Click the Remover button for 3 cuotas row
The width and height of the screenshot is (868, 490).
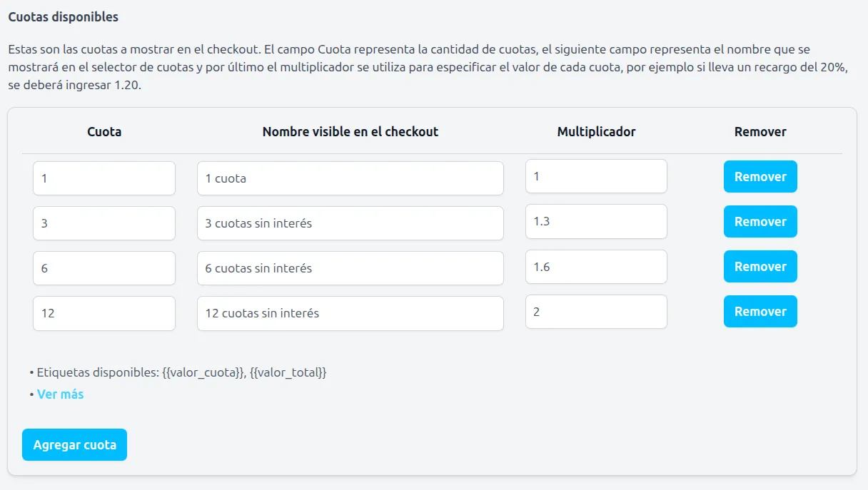pos(759,221)
